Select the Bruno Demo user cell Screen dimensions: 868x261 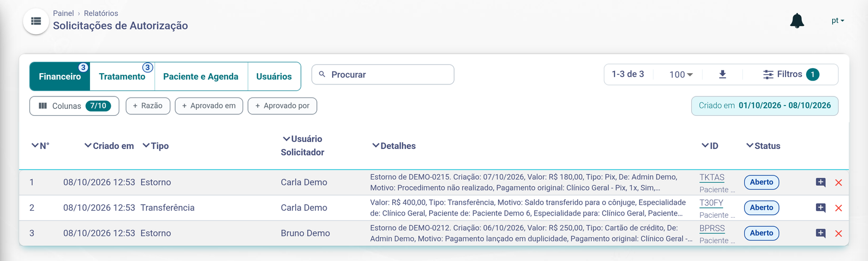305,233
